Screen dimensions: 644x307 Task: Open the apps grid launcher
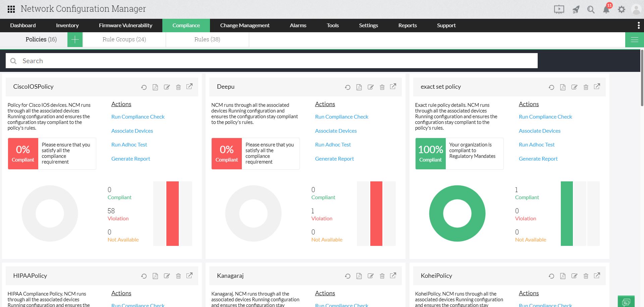coord(11,9)
